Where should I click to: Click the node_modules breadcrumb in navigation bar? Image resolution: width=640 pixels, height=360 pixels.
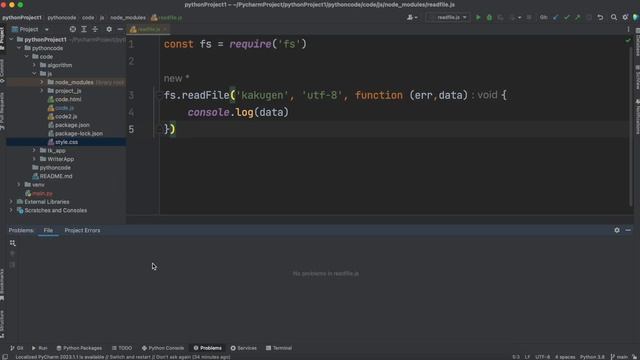tap(128, 18)
